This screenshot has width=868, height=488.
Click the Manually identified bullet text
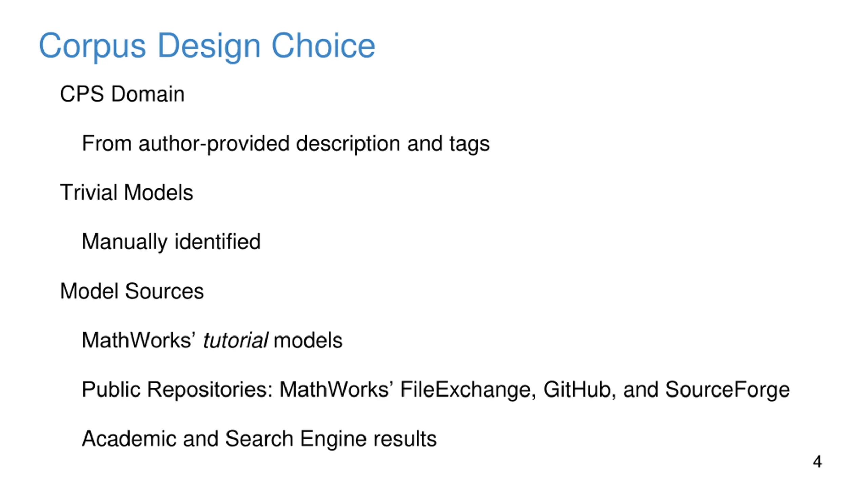(x=171, y=242)
